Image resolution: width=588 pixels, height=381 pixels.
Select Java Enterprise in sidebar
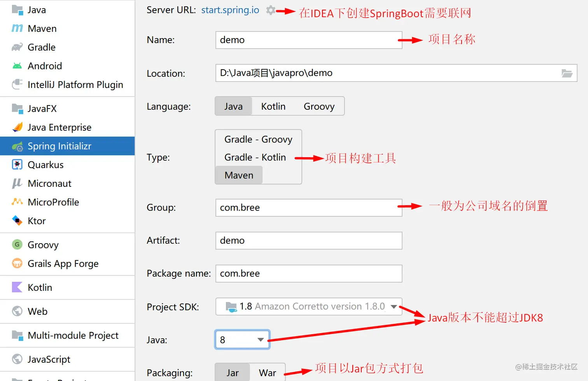67,127
